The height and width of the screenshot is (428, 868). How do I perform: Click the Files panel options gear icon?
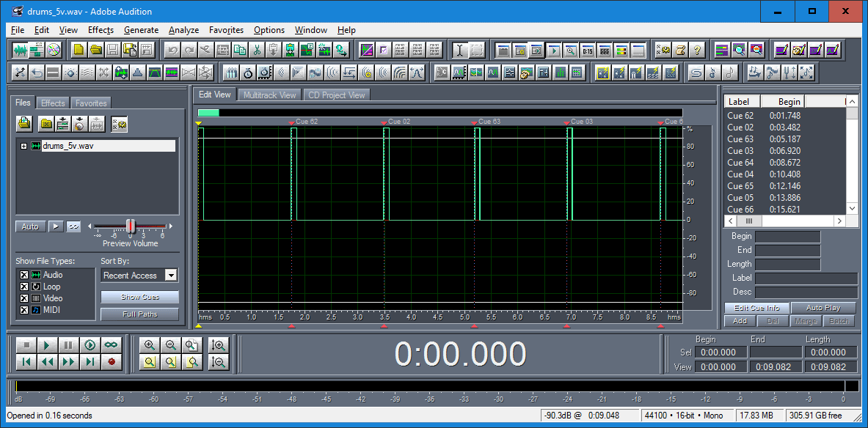coord(118,123)
